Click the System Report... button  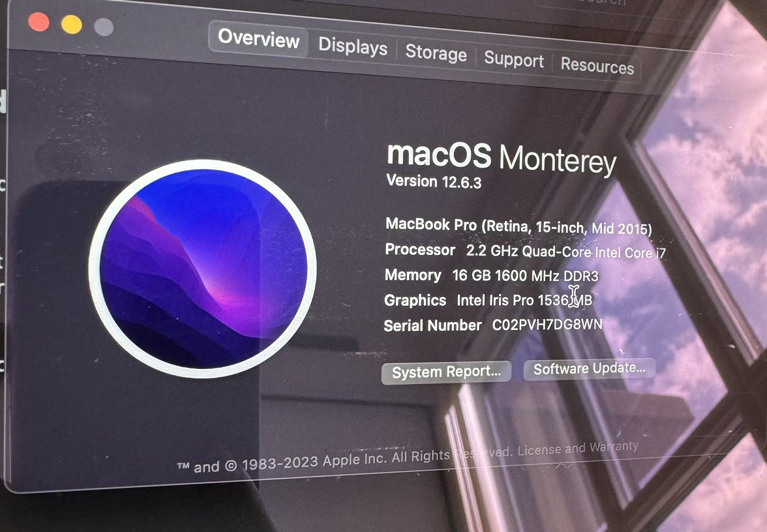tap(446, 372)
